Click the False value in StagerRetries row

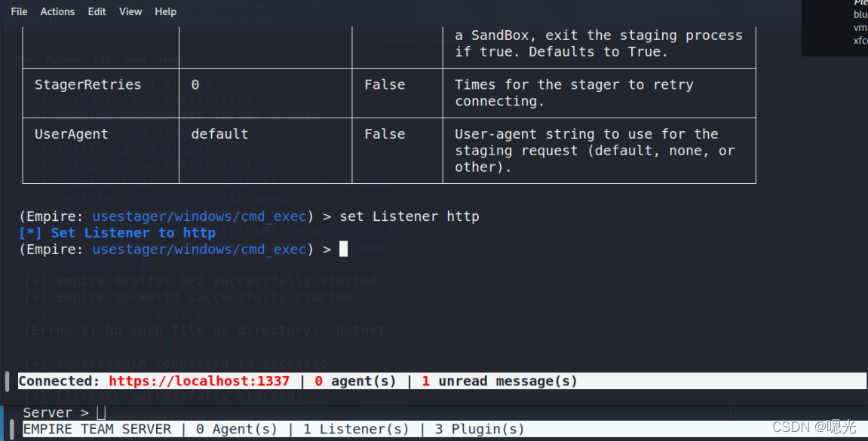pos(385,85)
